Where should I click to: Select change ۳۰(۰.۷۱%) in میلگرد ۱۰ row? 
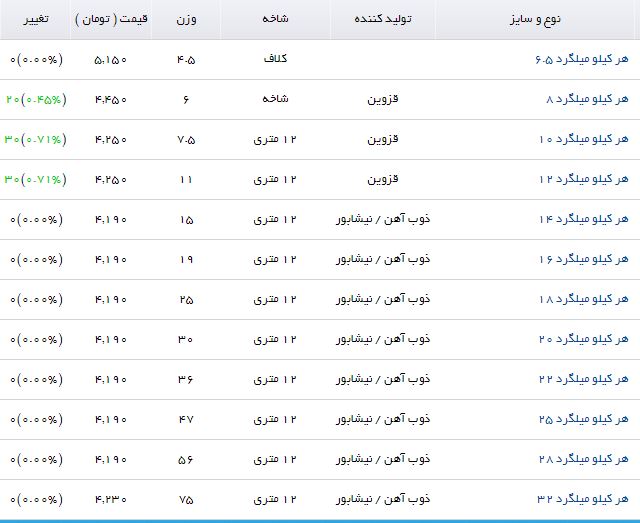coord(35,140)
